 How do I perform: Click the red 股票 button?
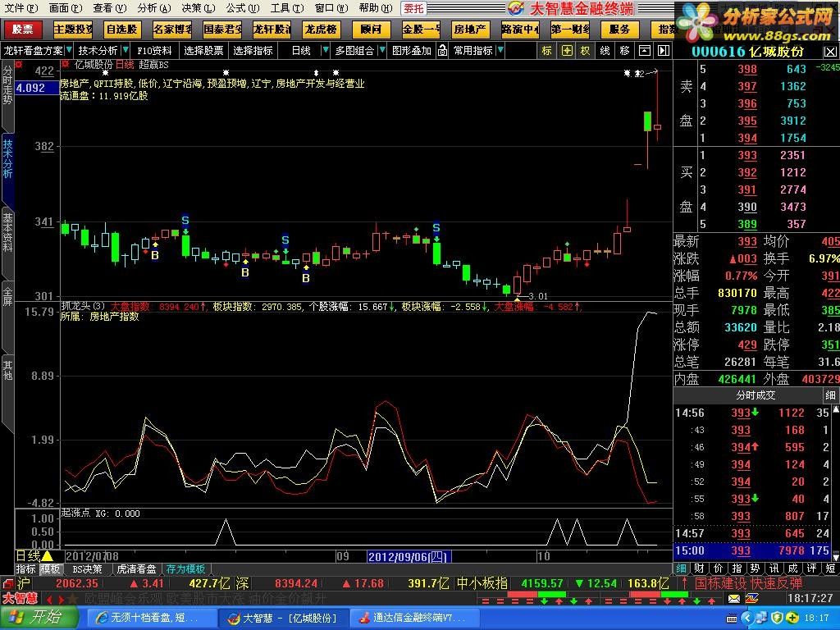tap(23, 29)
